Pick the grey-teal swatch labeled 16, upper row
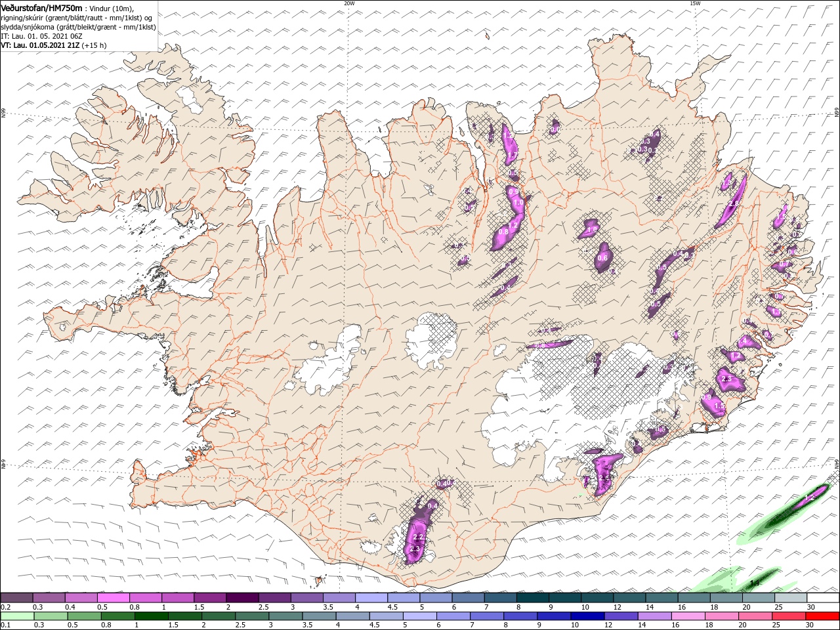The height and width of the screenshot is (630, 840). (694, 598)
